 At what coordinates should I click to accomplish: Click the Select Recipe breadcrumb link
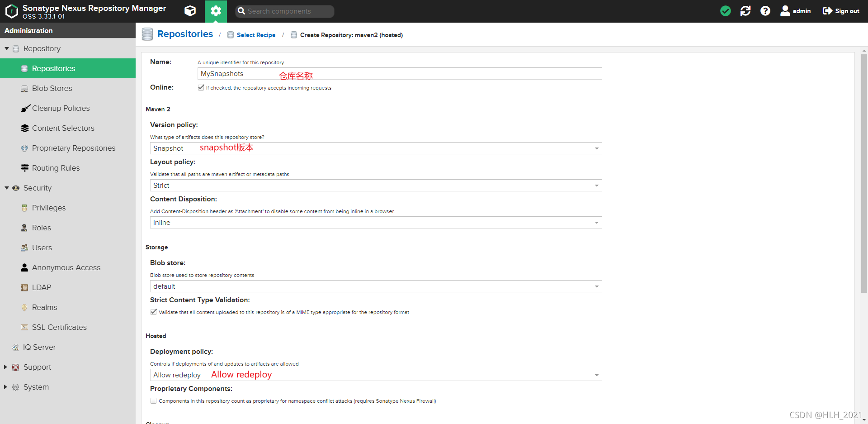256,35
